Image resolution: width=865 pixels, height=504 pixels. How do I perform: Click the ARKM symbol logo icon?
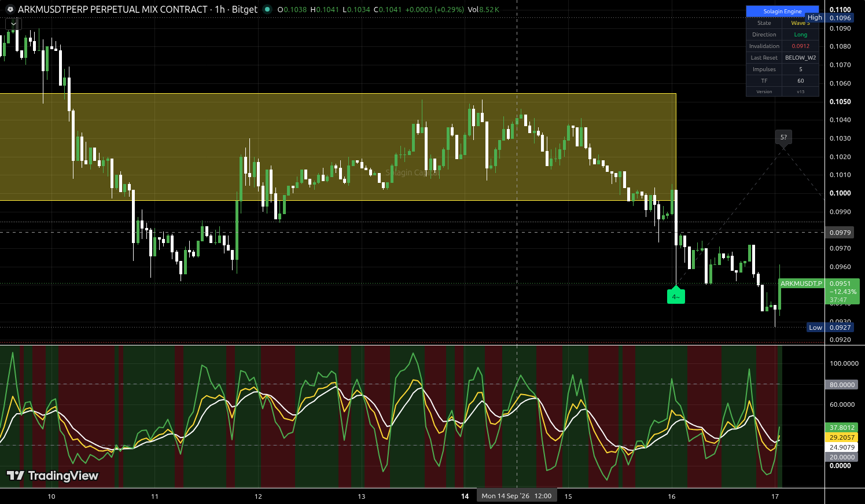pos(10,9)
